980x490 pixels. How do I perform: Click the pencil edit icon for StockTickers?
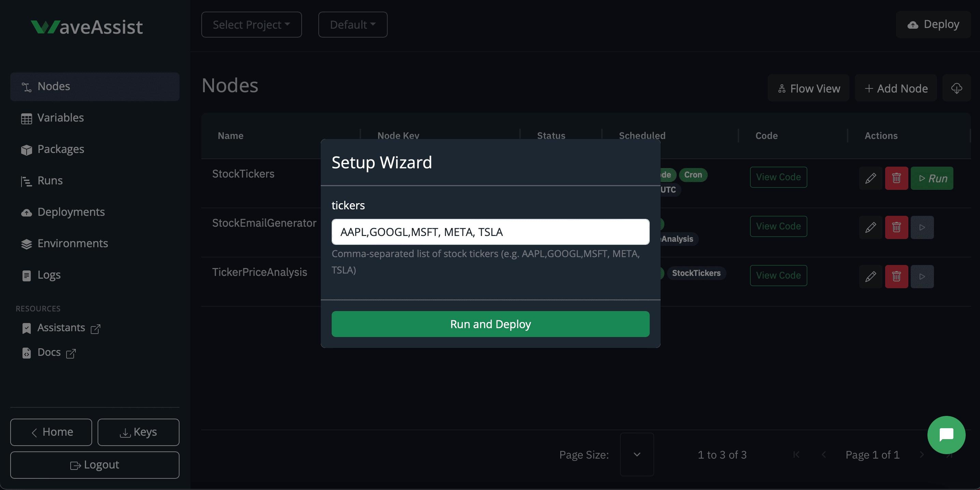click(870, 178)
